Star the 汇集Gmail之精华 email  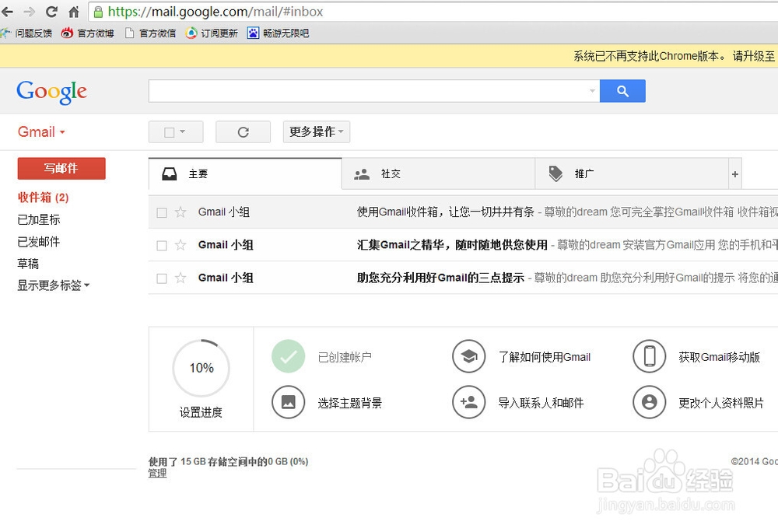coord(180,245)
